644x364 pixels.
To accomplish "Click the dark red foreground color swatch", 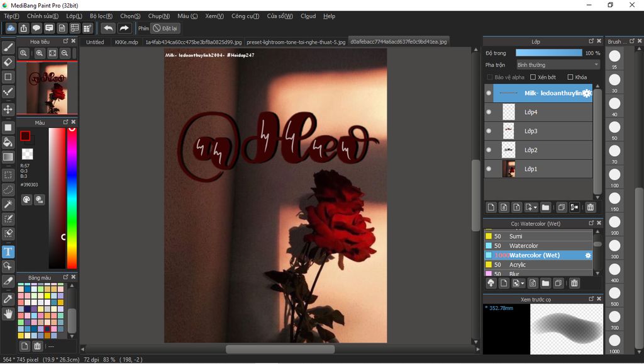I will pos(25,136).
